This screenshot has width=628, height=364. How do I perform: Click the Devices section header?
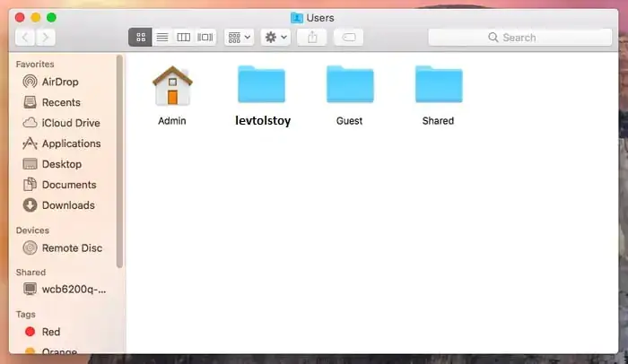pyautogui.click(x=32, y=230)
